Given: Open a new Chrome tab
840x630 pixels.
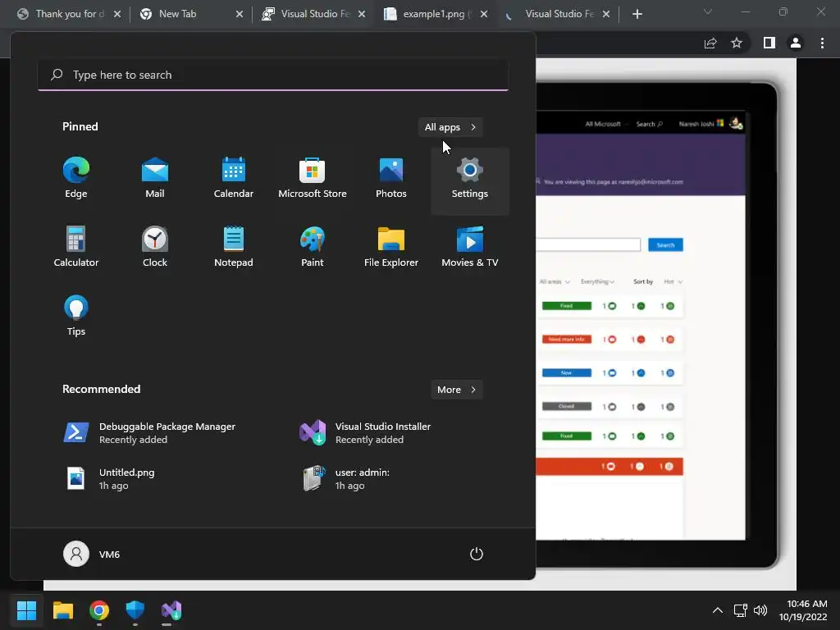Looking at the screenshot, I should [x=637, y=14].
